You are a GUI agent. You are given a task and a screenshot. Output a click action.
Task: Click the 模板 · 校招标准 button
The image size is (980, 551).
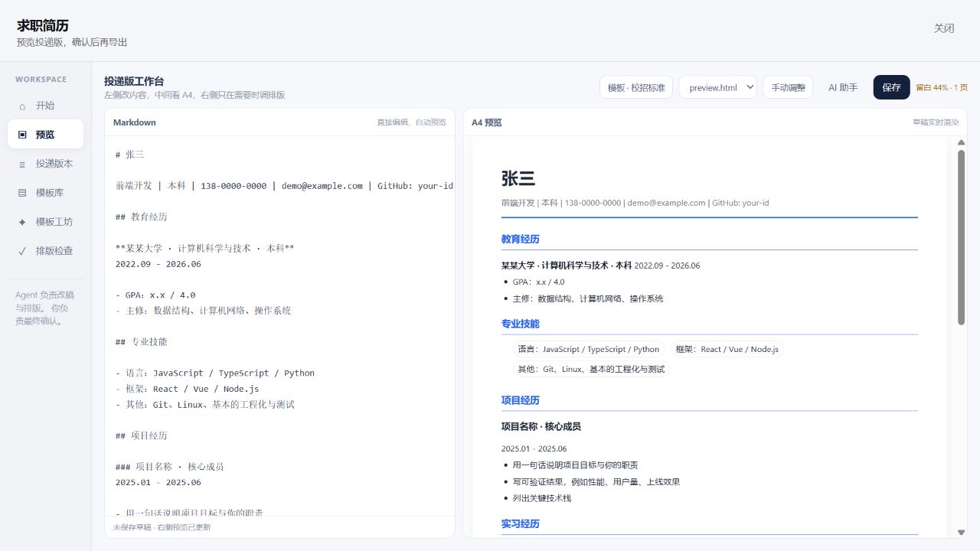tap(636, 87)
